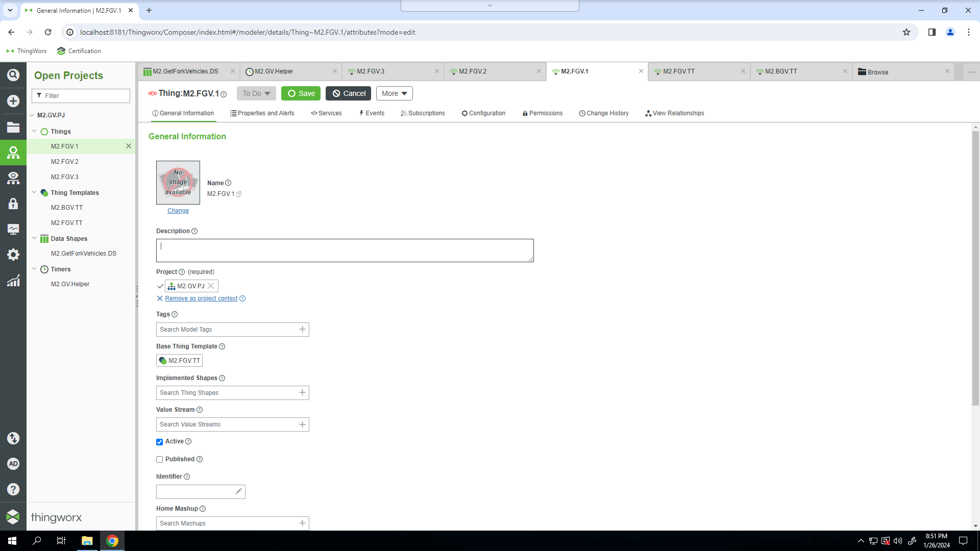980x551 pixels.
Task: Click the Change image link
Action: pyautogui.click(x=178, y=211)
